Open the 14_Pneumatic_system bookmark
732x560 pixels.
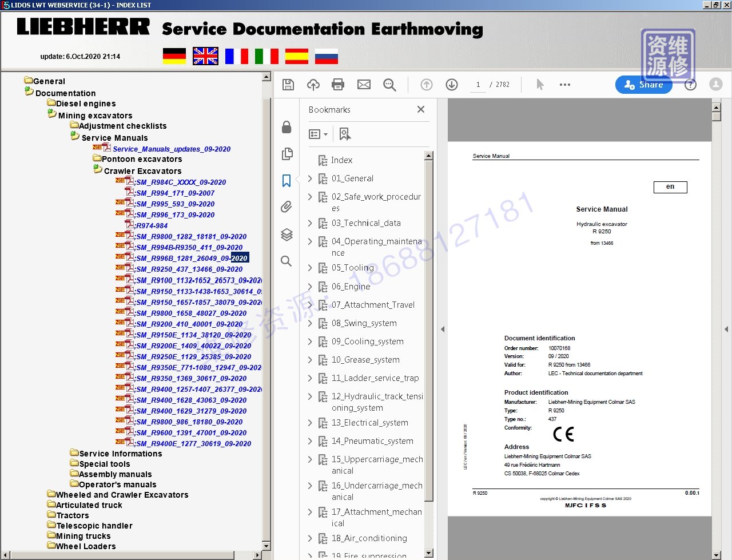372,441
